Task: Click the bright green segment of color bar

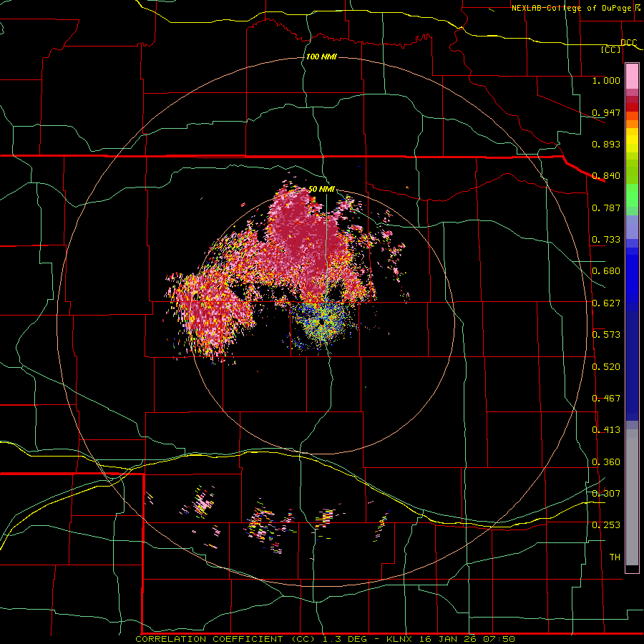Action: click(632, 195)
